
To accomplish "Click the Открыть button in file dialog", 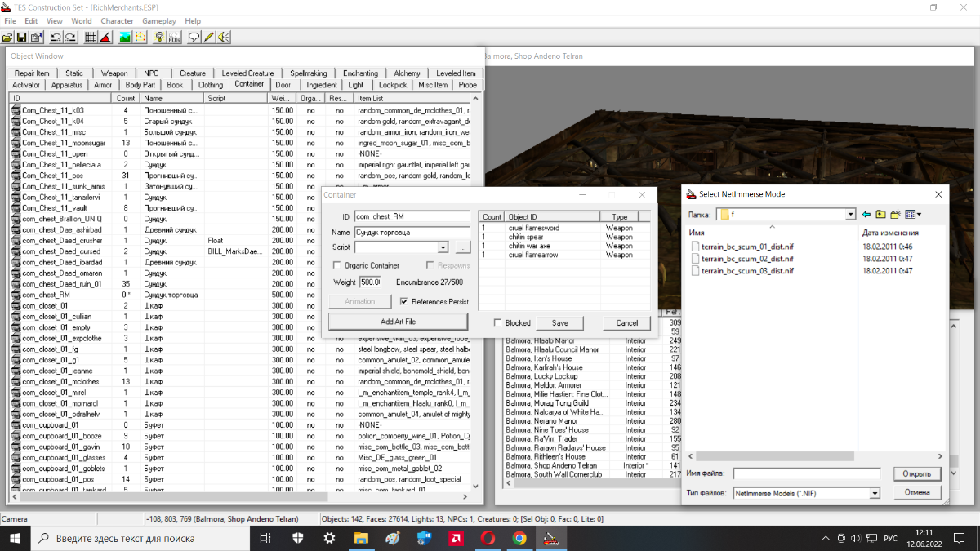I will click(916, 473).
